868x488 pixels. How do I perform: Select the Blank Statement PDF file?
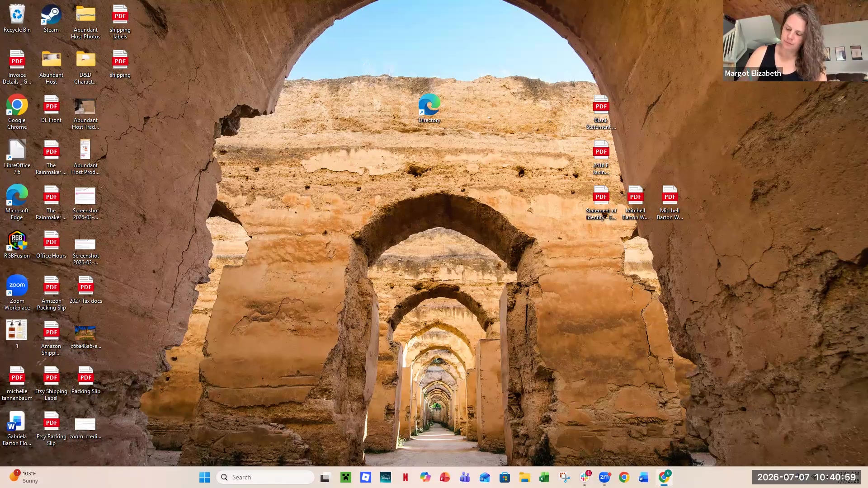point(601,113)
